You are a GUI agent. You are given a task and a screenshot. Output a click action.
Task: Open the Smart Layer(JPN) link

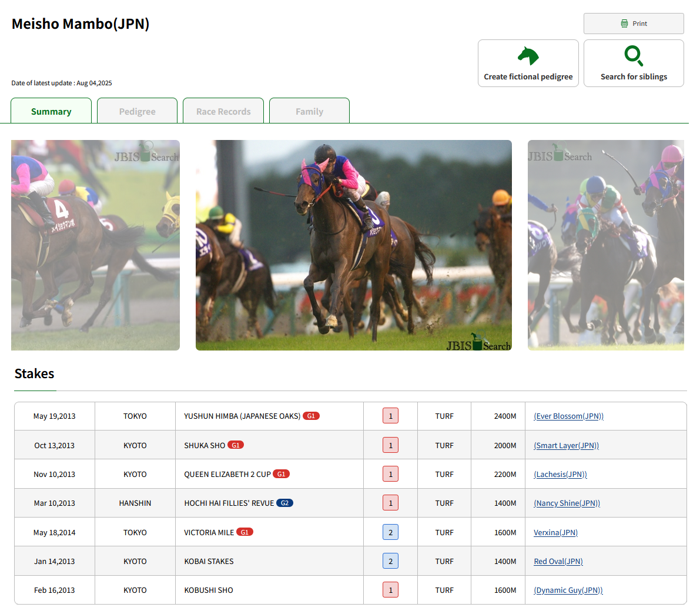pyautogui.click(x=567, y=446)
